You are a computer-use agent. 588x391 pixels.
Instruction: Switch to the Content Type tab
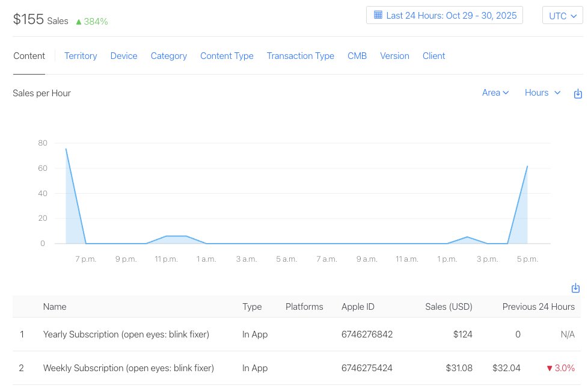coord(227,56)
